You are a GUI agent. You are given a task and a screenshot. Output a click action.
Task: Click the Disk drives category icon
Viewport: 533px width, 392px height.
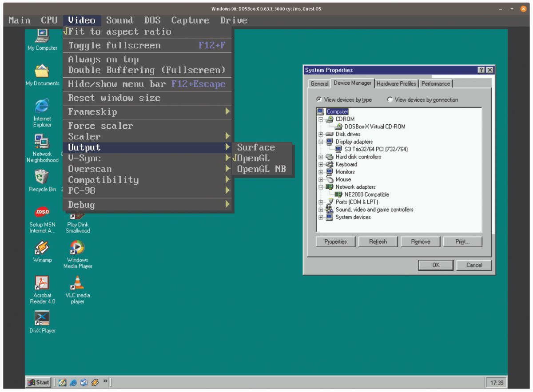point(330,134)
